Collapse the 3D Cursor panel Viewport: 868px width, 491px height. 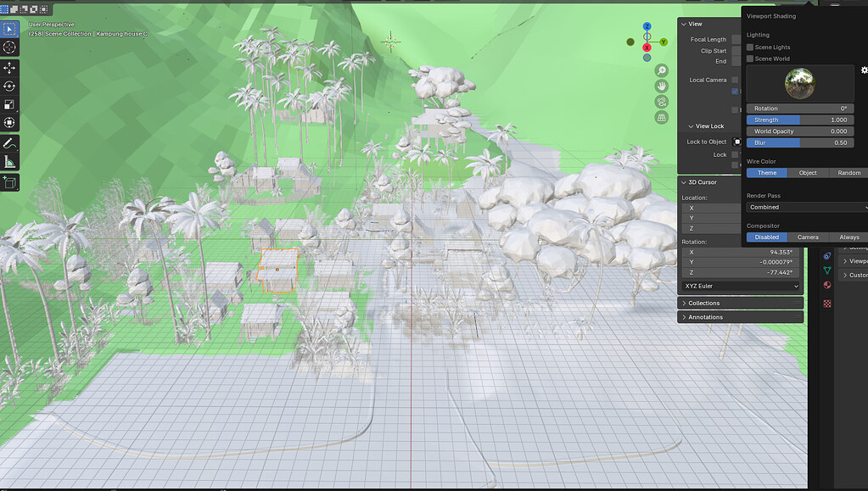(x=684, y=182)
